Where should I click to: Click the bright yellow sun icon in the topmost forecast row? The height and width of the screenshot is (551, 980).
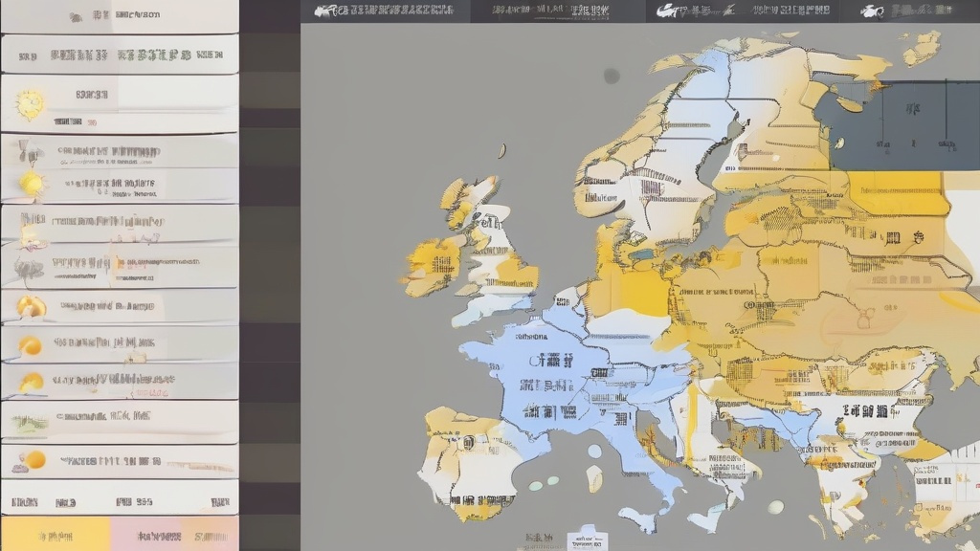30,103
